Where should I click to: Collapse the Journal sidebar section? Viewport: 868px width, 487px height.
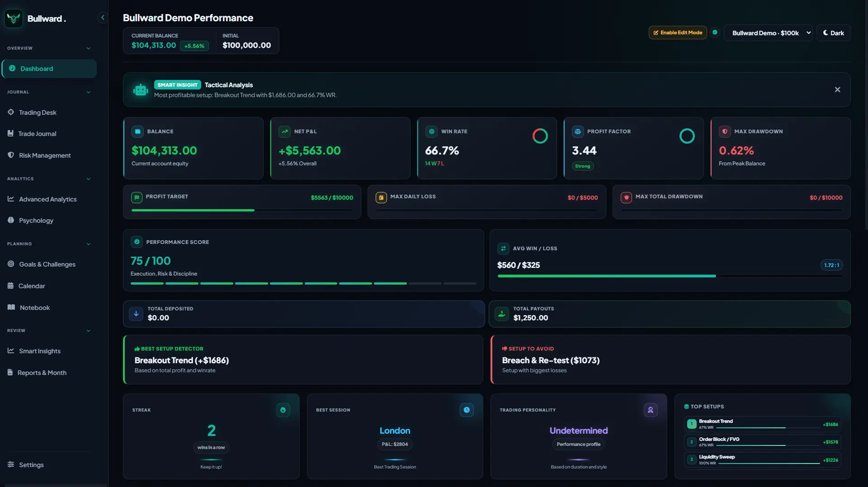[89, 92]
